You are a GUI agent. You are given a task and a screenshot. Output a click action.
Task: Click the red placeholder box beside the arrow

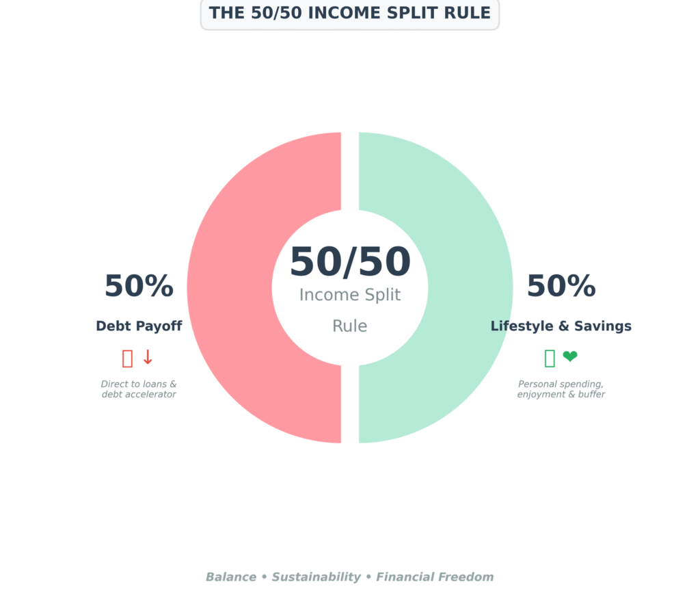pos(127,358)
